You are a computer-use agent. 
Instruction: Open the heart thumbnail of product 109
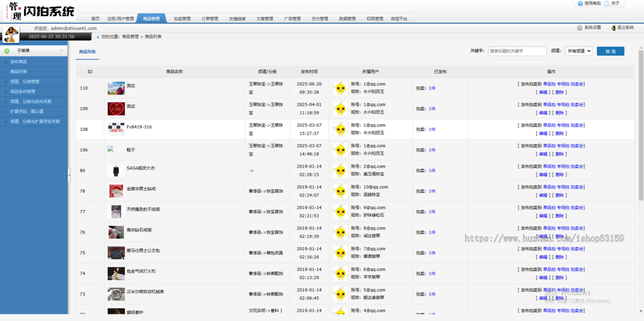pos(116,109)
